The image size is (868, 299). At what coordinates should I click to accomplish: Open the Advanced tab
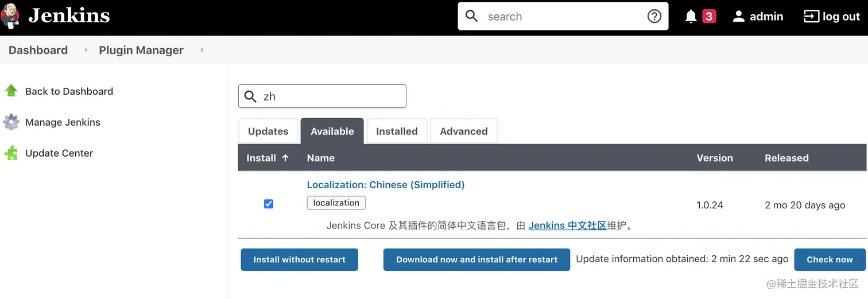click(464, 131)
